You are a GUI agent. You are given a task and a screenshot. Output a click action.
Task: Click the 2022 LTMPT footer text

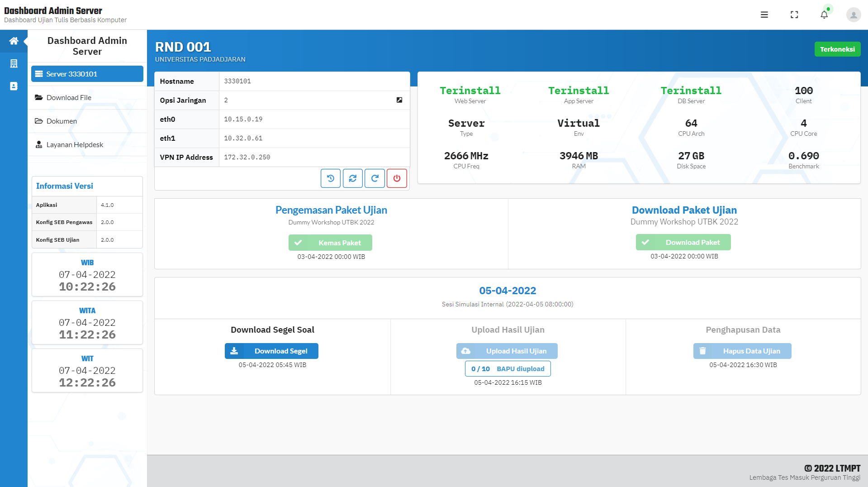click(x=832, y=468)
